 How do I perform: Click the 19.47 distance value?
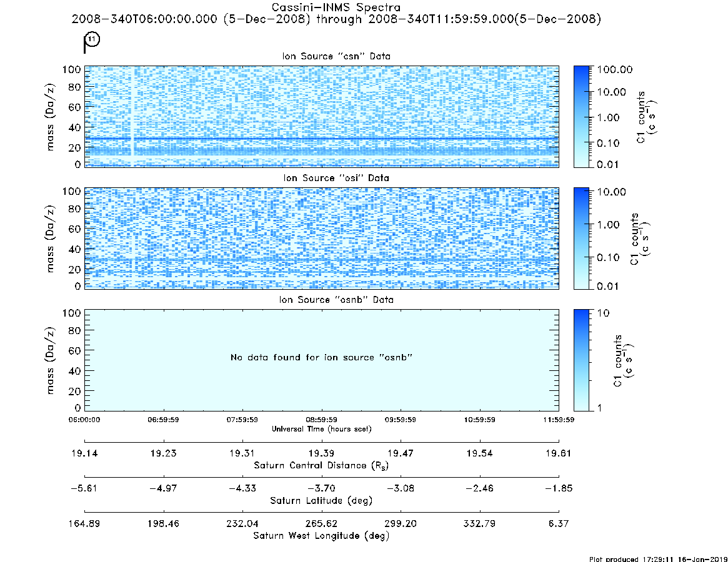(401, 453)
